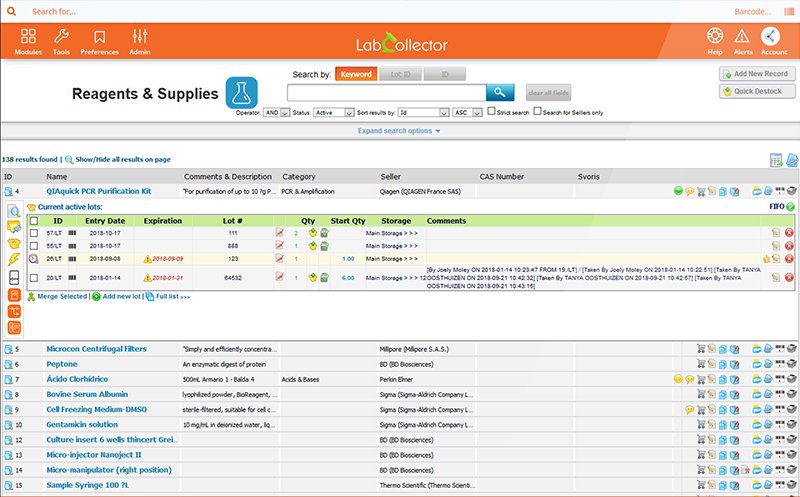This screenshot has width=800, height=497.
Task: Click the shopping cart icon for QIAquick row
Action: [x=701, y=191]
